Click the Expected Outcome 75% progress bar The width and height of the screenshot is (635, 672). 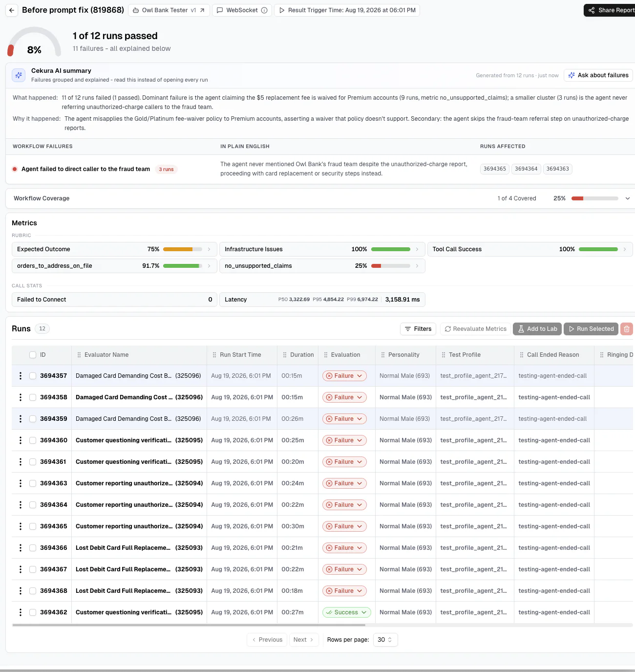pyautogui.click(x=183, y=249)
